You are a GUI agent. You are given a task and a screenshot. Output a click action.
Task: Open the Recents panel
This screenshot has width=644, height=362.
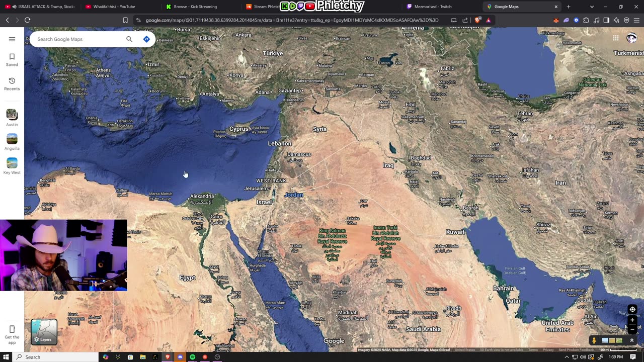pyautogui.click(x=12, y=83)
